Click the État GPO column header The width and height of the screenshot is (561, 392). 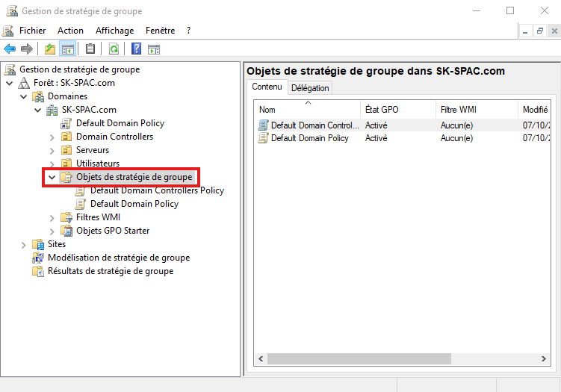pyautogui.click(x=396, y=110)
